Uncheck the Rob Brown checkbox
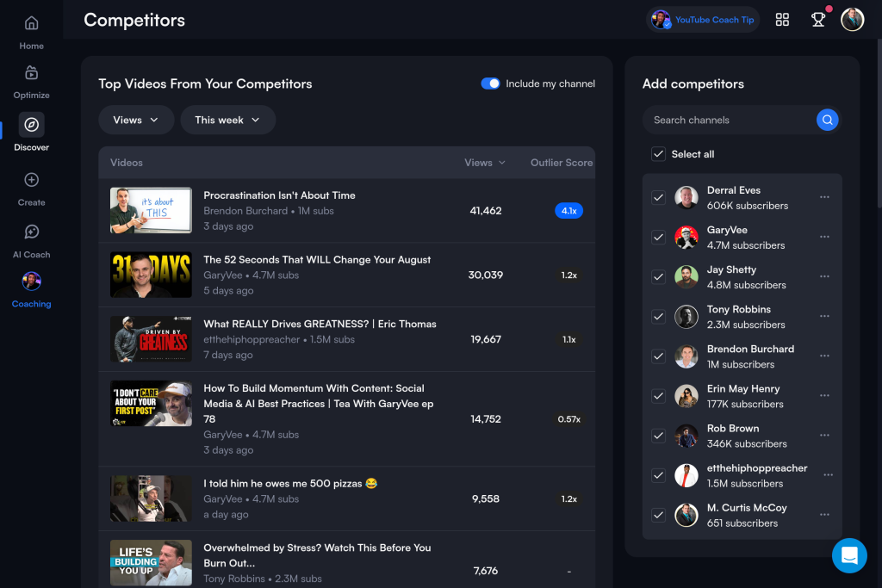 pos(658,436)
